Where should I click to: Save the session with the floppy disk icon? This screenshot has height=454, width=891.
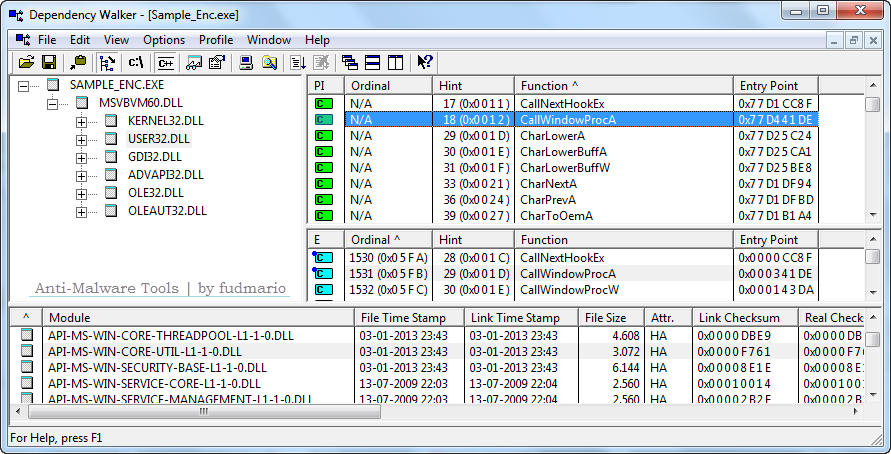coord(48,62)
